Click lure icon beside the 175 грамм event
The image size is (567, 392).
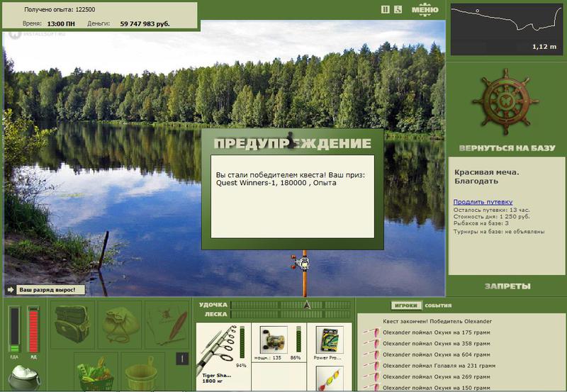coord(371,332)
